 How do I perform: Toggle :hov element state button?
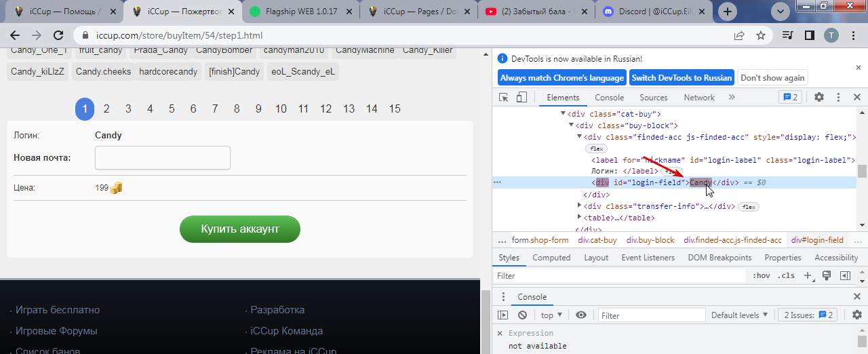click(x=762, y=276)
